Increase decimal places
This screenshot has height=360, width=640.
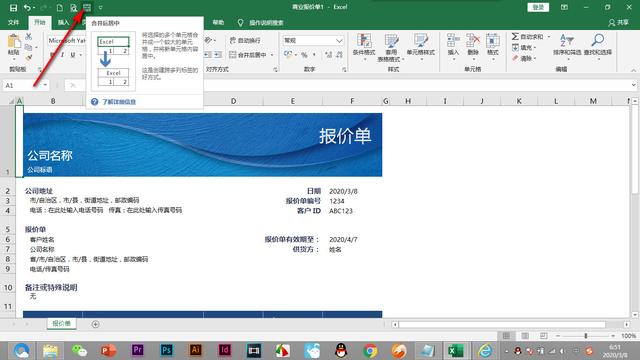click(x=329, y=55)
